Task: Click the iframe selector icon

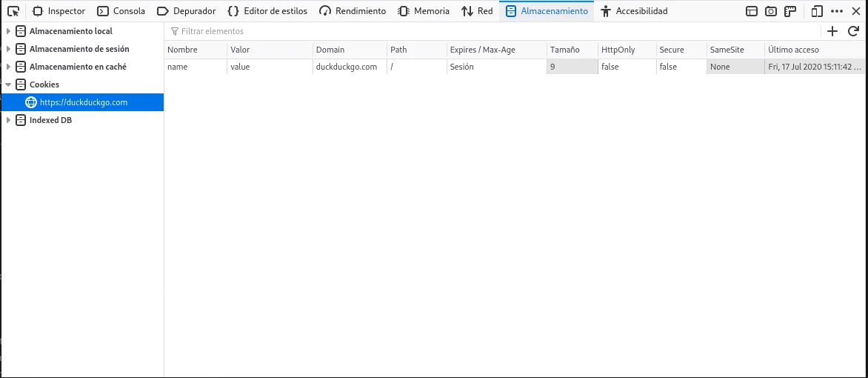Action: point(752,11)
